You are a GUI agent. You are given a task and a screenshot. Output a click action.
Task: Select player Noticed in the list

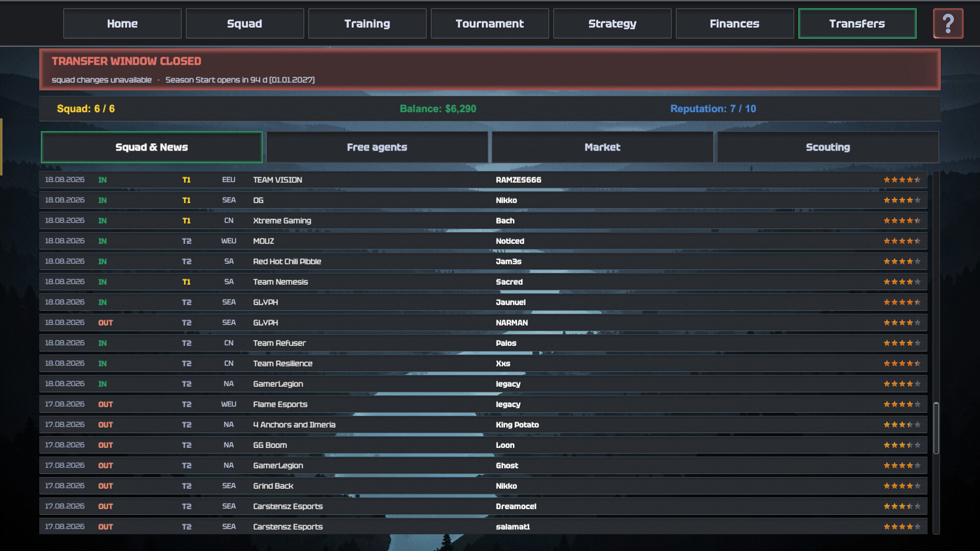510,241
